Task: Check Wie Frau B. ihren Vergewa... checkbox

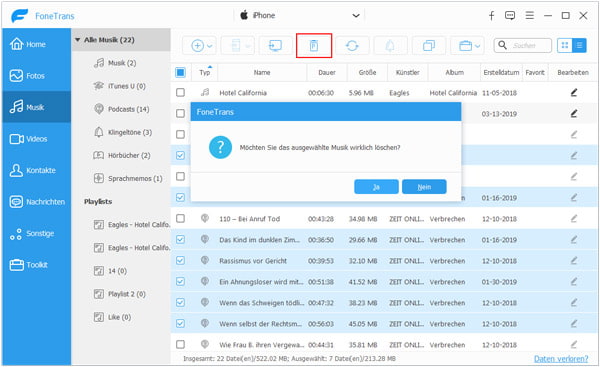Action: coord(180,344)
